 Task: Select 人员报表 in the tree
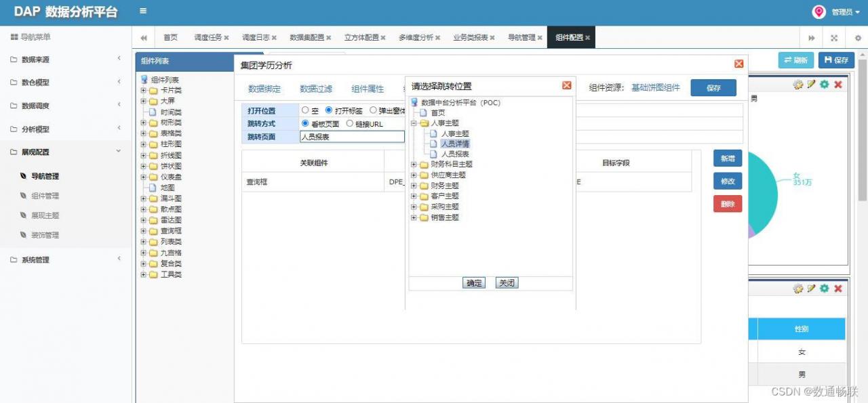[x=455, y=154]
